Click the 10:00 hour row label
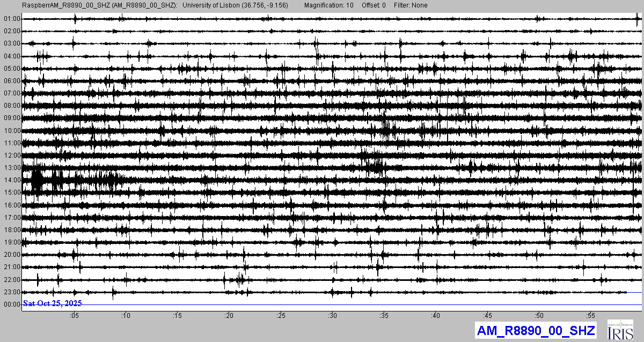The width and height of the screenshot is (644, 342). pyautogui.click(x=12, y=131)
